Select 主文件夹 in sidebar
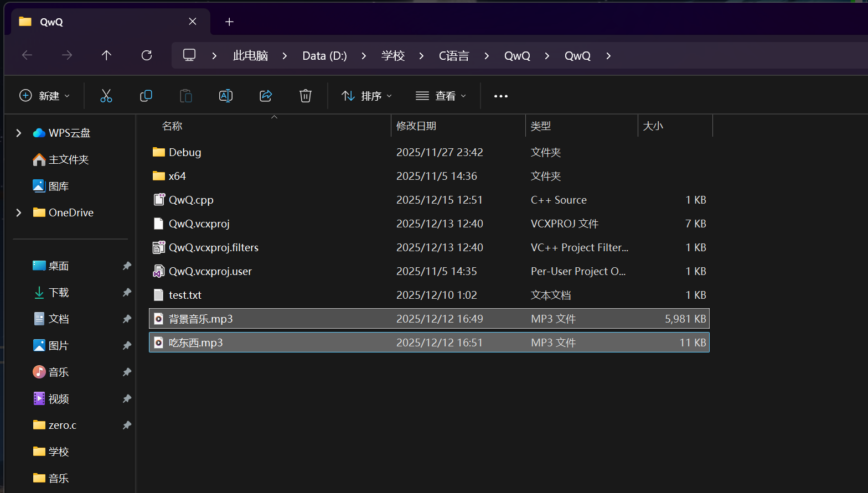 pyautogui.click(x=69, y=159)
